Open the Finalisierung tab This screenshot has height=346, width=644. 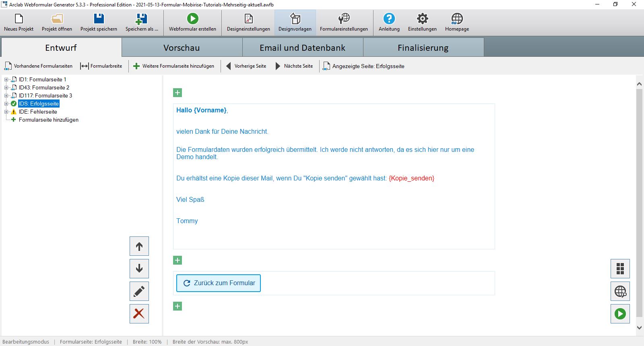click(423, 48)
